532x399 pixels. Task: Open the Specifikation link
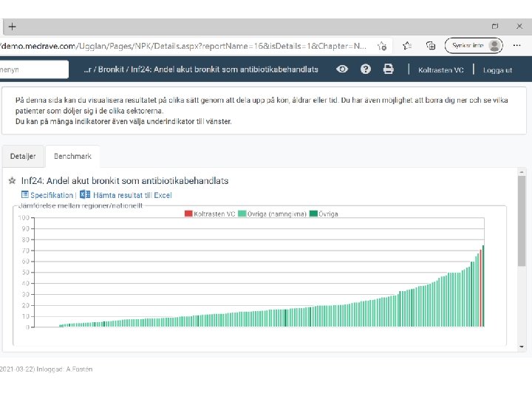coord(52,195)
